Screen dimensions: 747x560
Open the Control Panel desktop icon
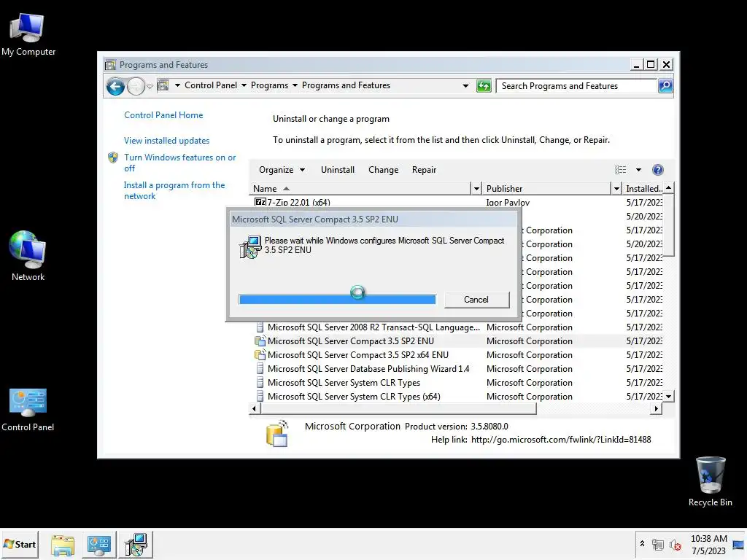tap(28, 410)
